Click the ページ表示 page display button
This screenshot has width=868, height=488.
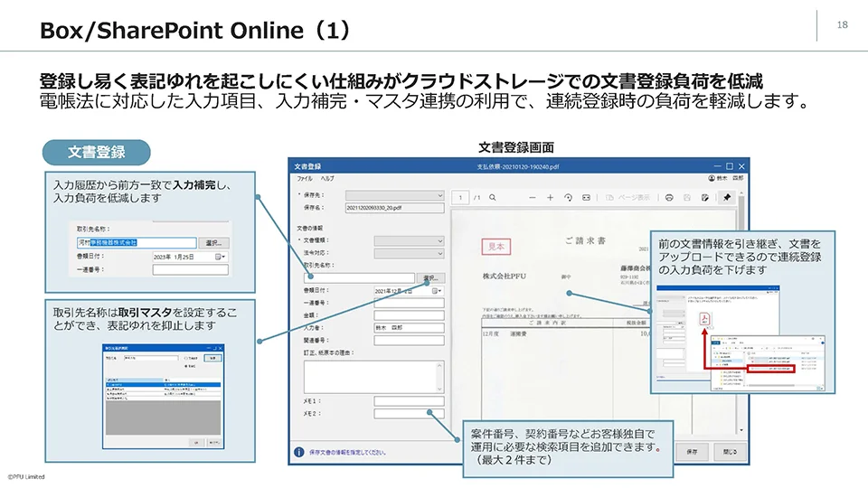click(x=627, y=198)
